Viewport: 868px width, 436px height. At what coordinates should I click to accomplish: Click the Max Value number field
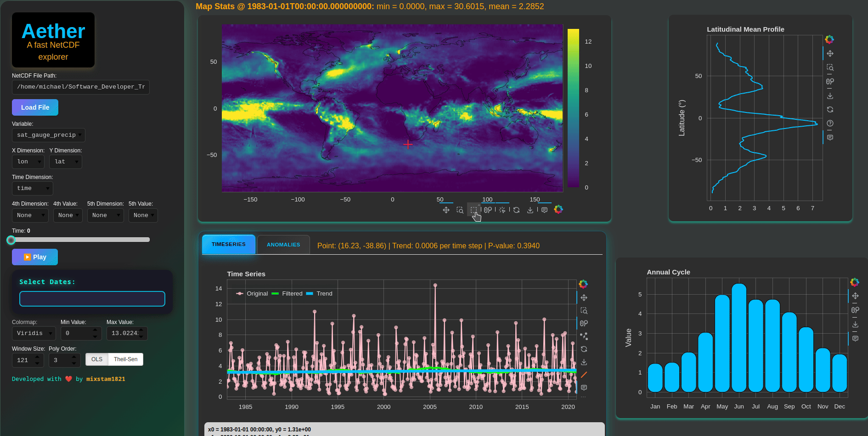click(x=127, y=333)
